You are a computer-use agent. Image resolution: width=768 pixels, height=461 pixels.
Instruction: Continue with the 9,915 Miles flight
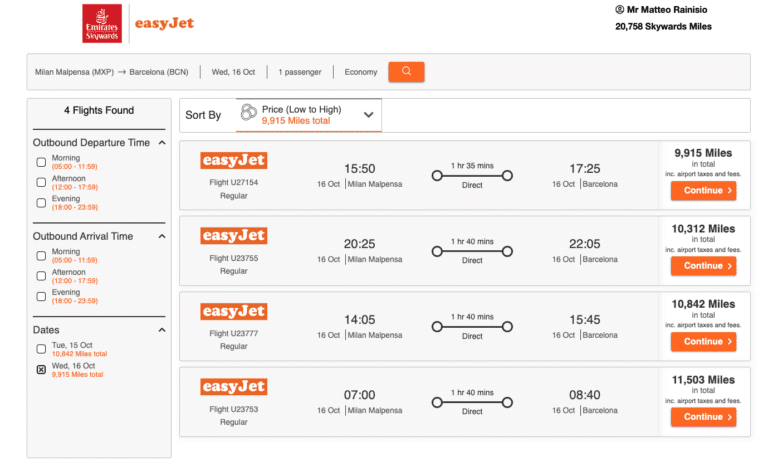pyautogui.click(x=703, y=190)
